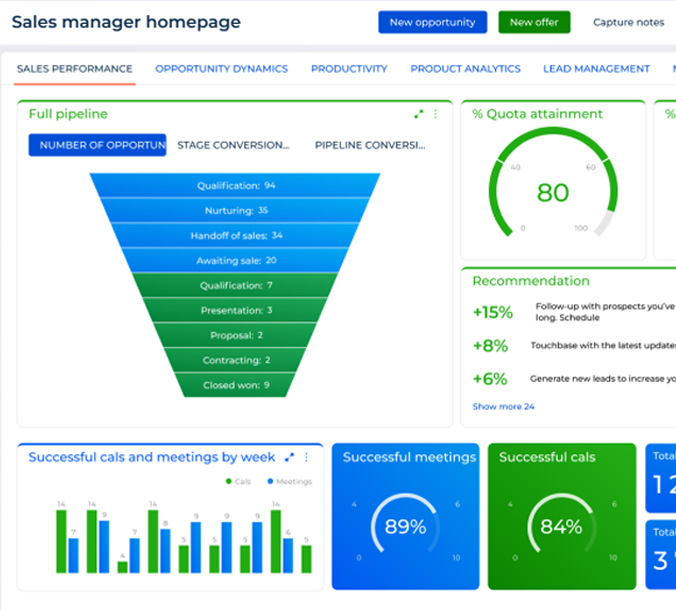Click the green New offer button
This screenshot has height=610, width=676.
tap(534, 22)
